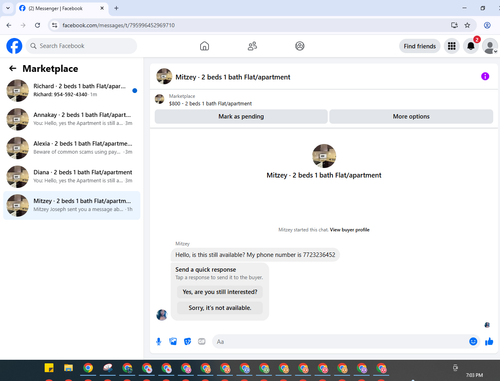Viewport: 500px width, 381px height.
Task: Send quick response Sorry, it's not available
Action: [x=220, y=308]
